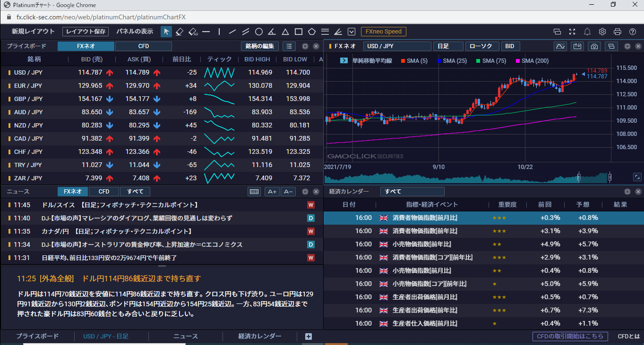The width and height of the screenshot is (644, 345).
Task: Reset chart zoom with corner expand icon
Action: (x=637, y=177)
